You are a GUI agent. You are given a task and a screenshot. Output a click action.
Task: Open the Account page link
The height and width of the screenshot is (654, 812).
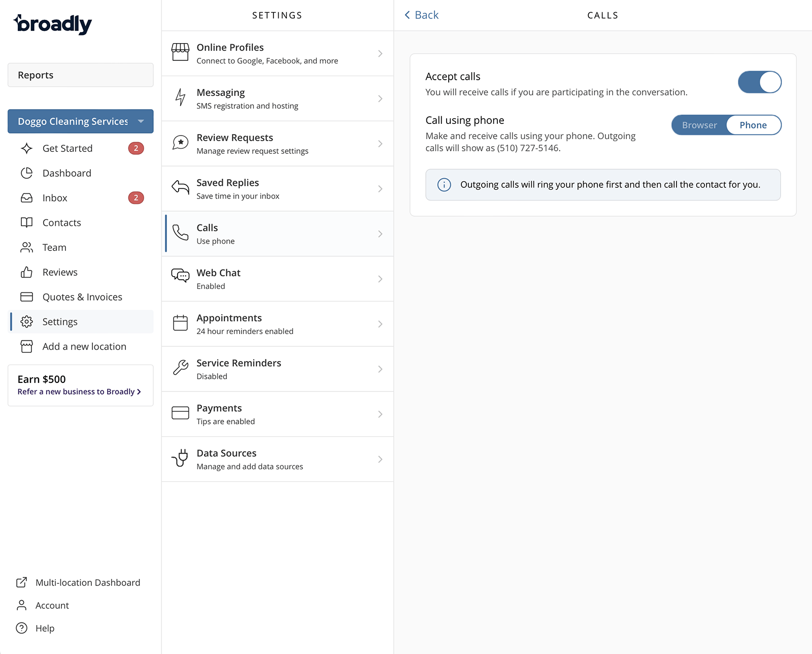pos(43,605)
